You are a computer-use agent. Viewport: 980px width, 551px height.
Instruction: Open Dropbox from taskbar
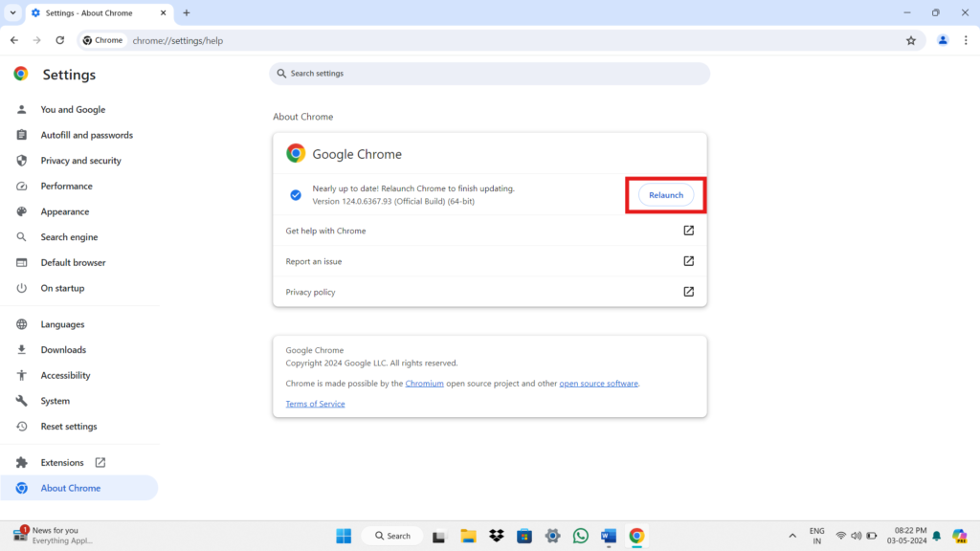pyautogui.click(x=497, y=536)
